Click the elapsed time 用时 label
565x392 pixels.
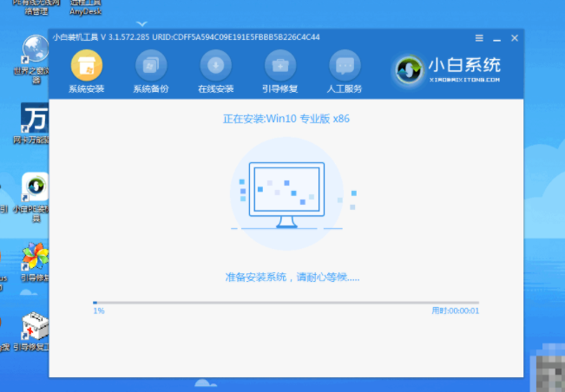pos(455,310)
